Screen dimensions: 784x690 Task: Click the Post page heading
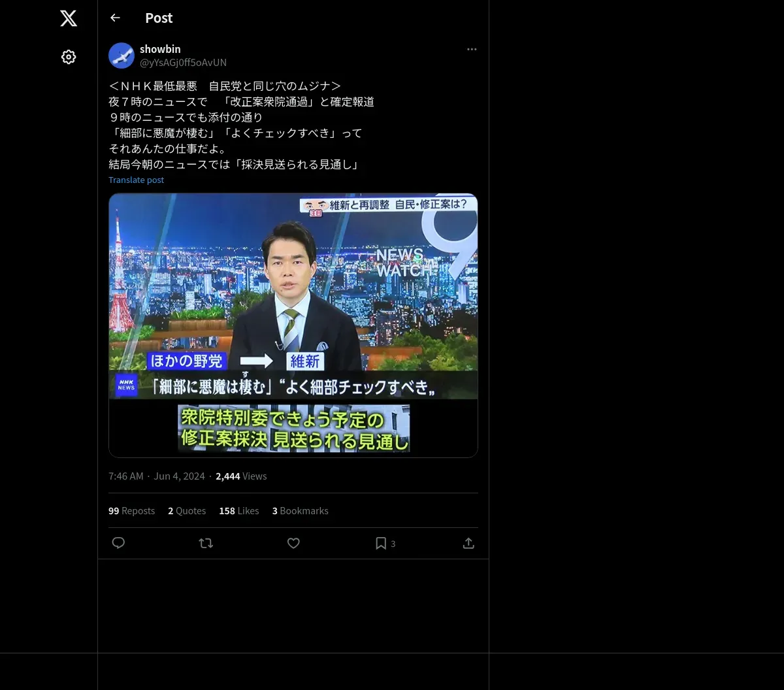[159, 18]
